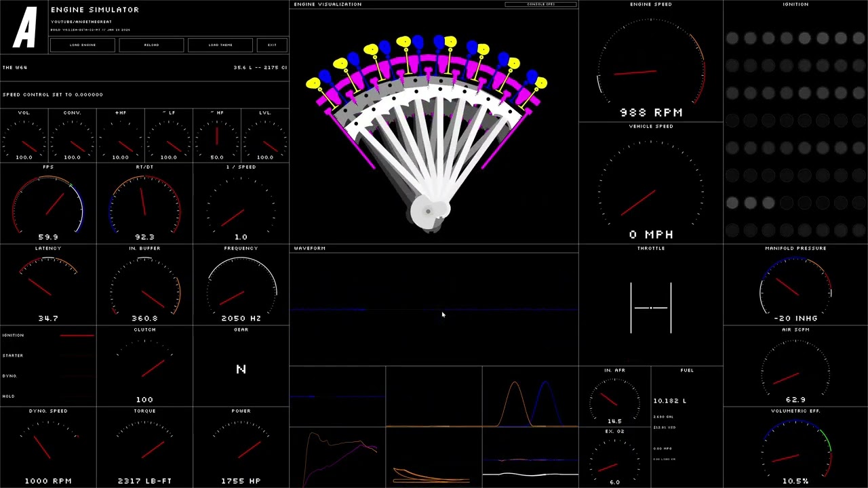Click the 1000 RPM dyno speed value

coord(48,481)
